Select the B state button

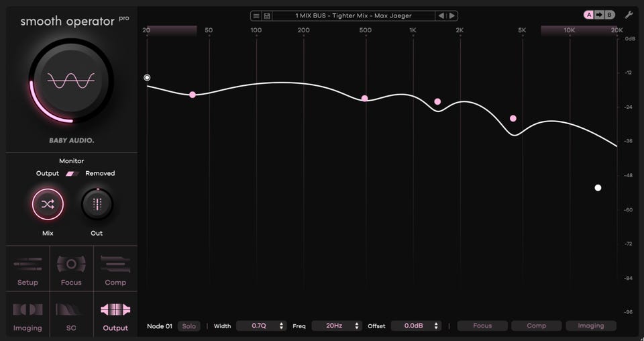point(610,15)
